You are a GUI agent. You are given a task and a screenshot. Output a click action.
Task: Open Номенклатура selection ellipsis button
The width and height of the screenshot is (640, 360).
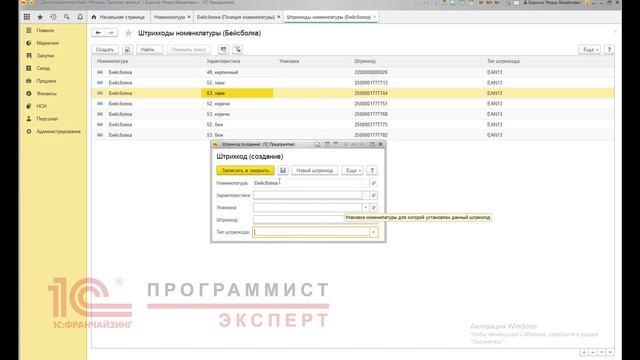point(366,183)
